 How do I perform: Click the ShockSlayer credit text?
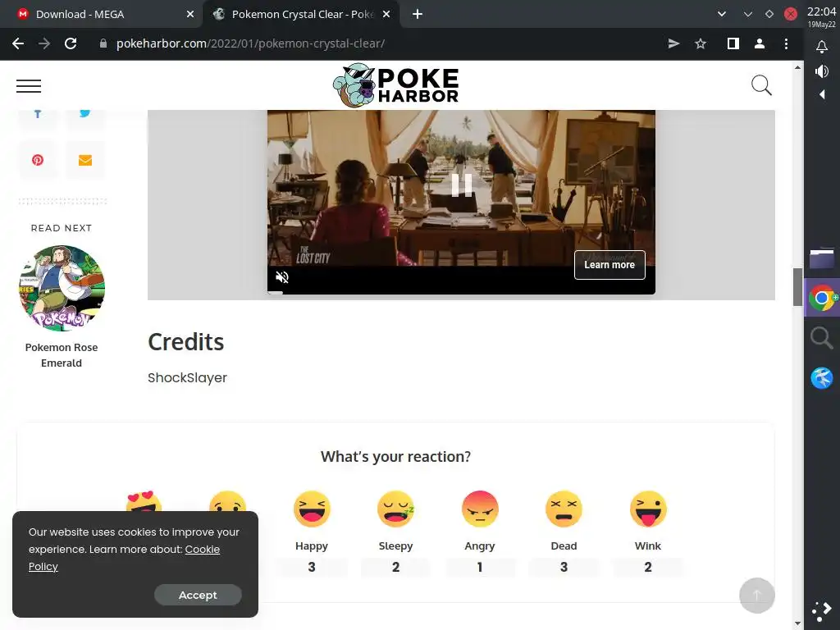click(x=188, y=377)
